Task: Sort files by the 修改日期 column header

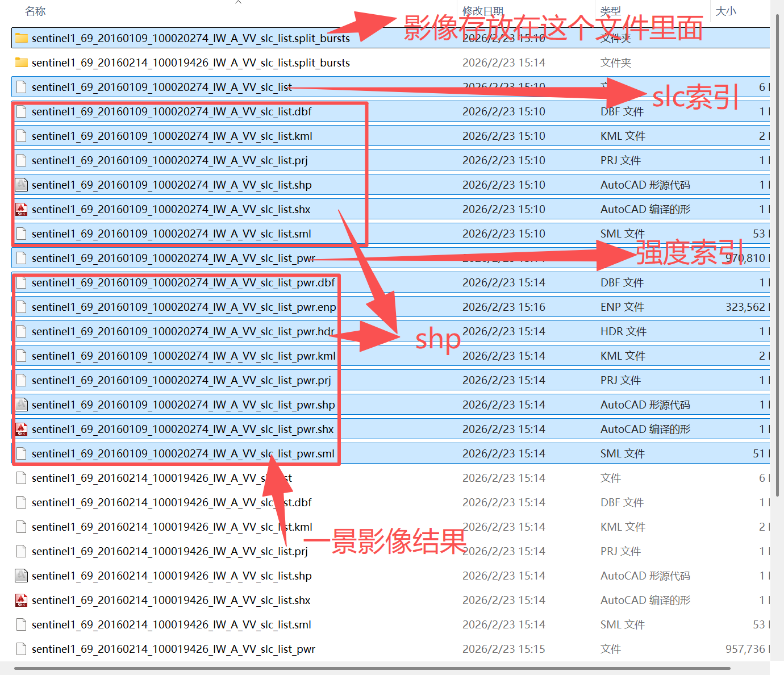Action: pyautogui.click(x=483, y=11)
